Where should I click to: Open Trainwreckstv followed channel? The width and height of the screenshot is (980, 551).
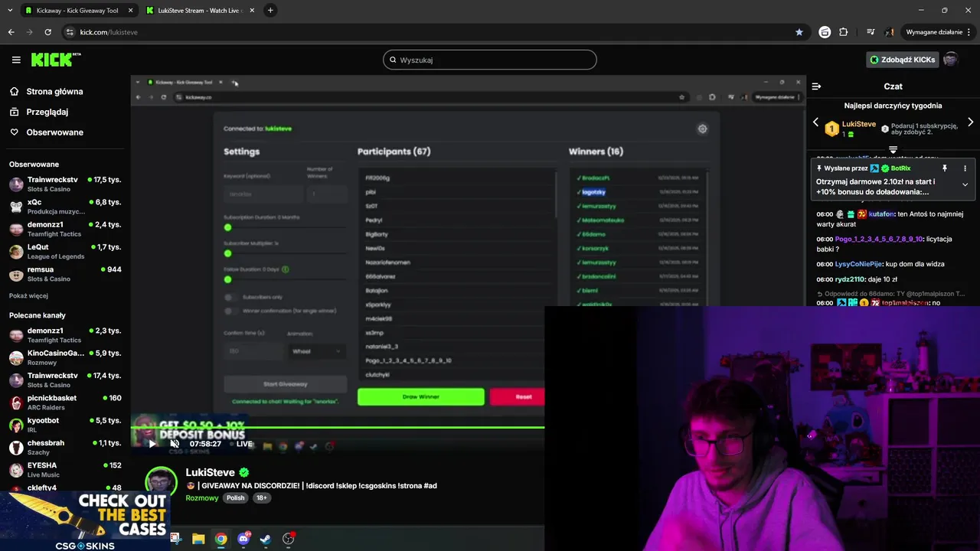coord(65,184)
